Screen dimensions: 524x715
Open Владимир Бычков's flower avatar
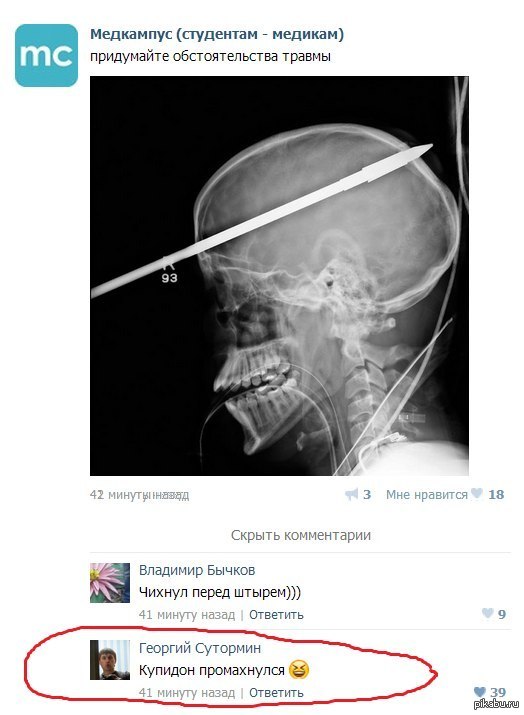coord(109,583)
